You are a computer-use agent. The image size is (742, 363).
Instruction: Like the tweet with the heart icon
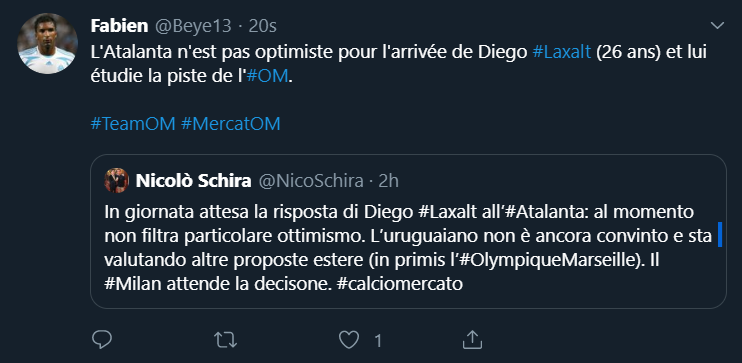click(x=349, y=340)
